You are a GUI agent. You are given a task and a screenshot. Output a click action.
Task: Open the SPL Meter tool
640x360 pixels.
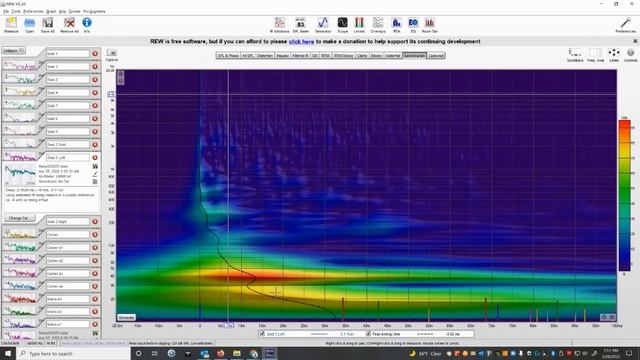pyautogui.click(x=300, y=25)
